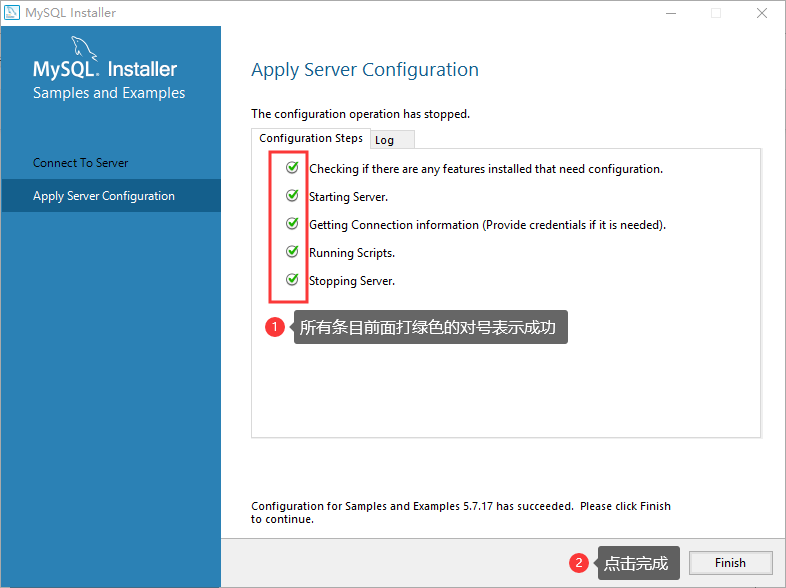
Task: Click 'Configuration for Samples and Examples' success text
Action: (461, 512)
